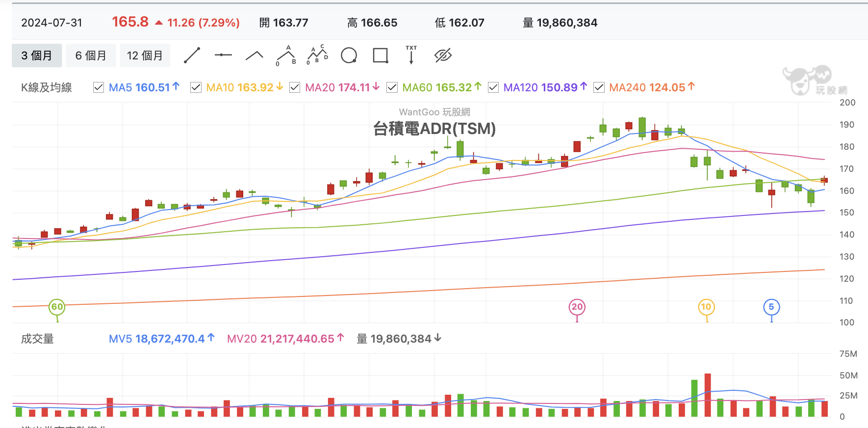
Task: Switch to the 3 個月 range tab
Action: point(37,55)
